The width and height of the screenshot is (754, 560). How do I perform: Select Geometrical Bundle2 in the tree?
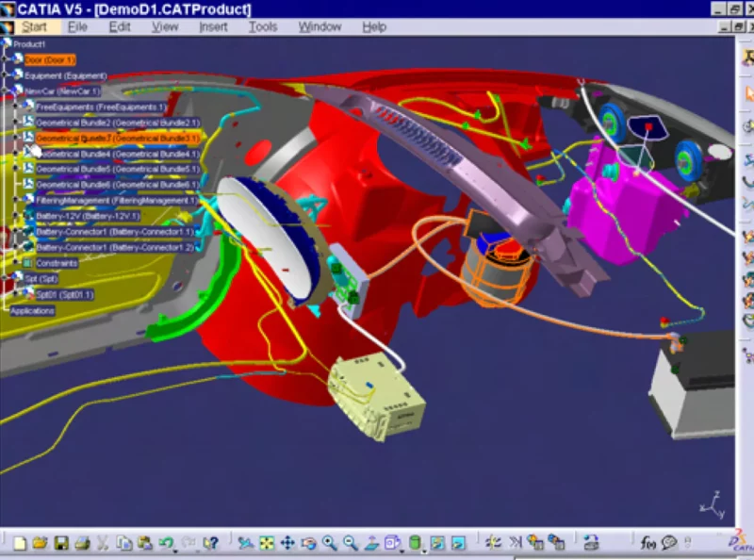tap(118, 123)
